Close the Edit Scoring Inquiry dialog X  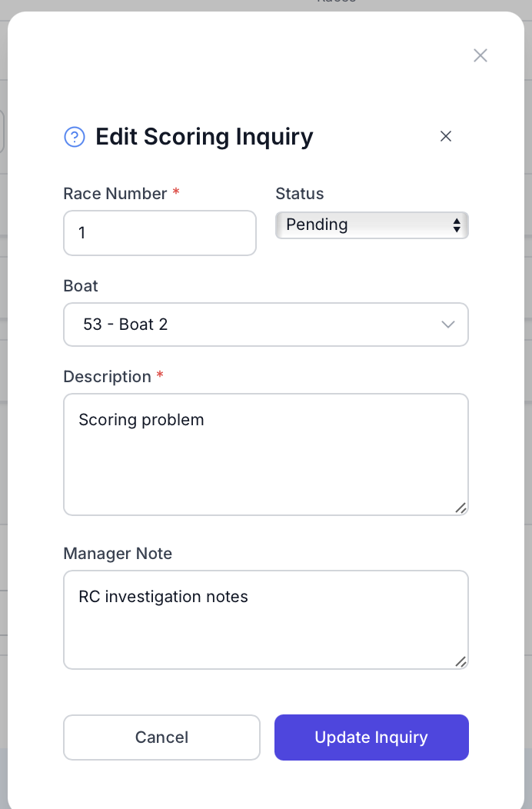pos(446,136)
